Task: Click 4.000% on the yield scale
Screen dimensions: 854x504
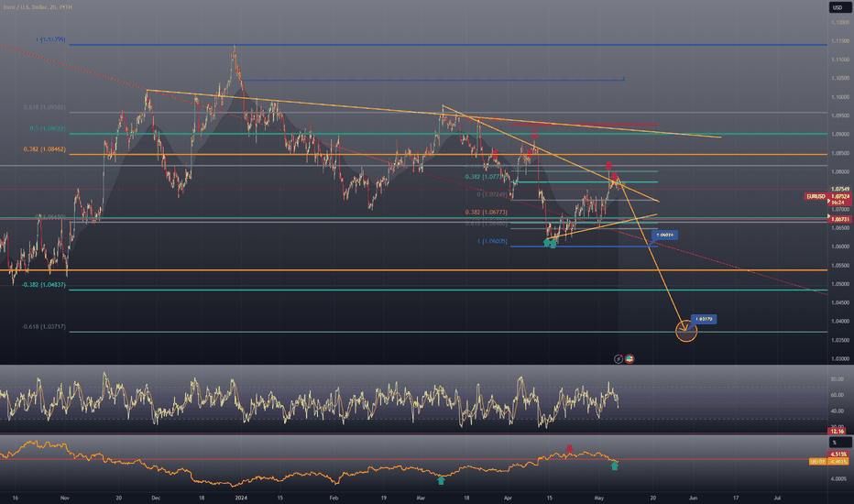Action: [838, 479]
